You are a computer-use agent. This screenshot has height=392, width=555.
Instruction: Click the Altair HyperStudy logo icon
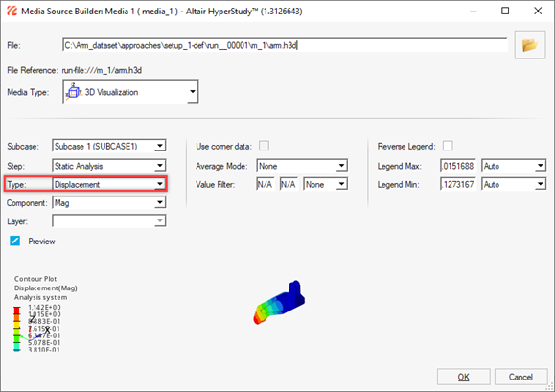point(12,11)
